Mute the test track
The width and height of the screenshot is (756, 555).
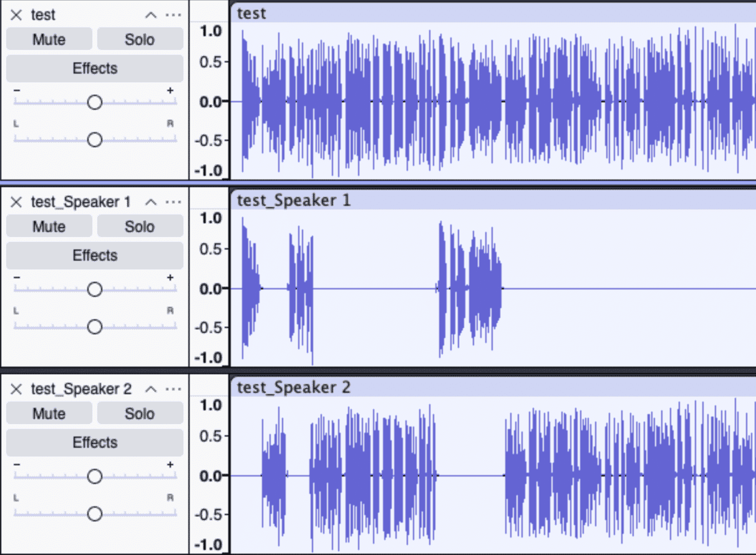click(49, 39)
